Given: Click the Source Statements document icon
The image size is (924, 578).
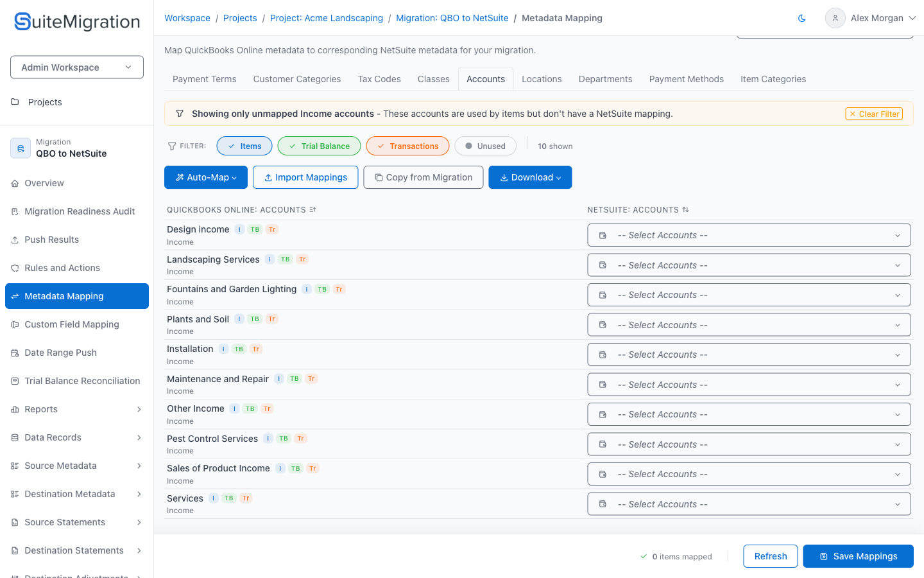Looking at the screenshot, I should (15, 522).
